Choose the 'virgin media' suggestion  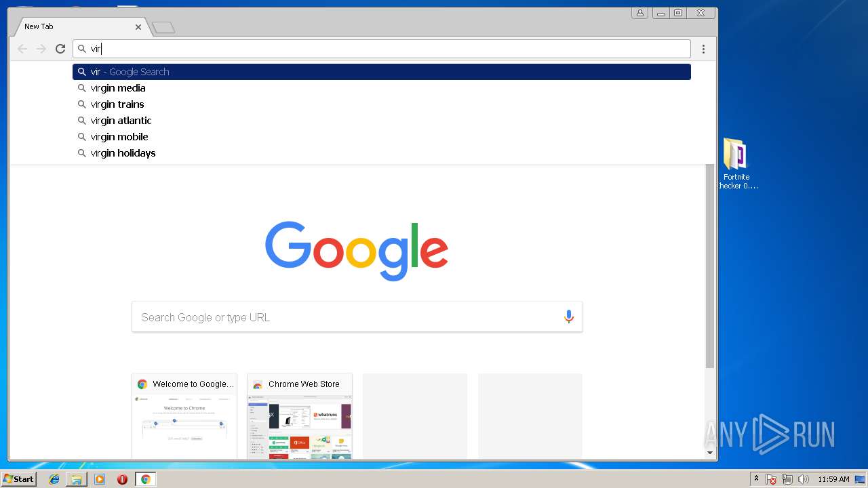[382, 88]
